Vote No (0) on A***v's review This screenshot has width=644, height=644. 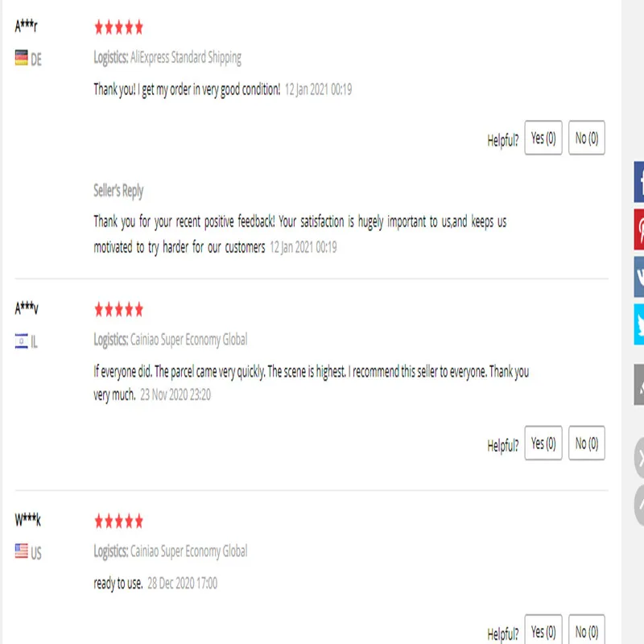pyautogui.click(x=587, y=444)
